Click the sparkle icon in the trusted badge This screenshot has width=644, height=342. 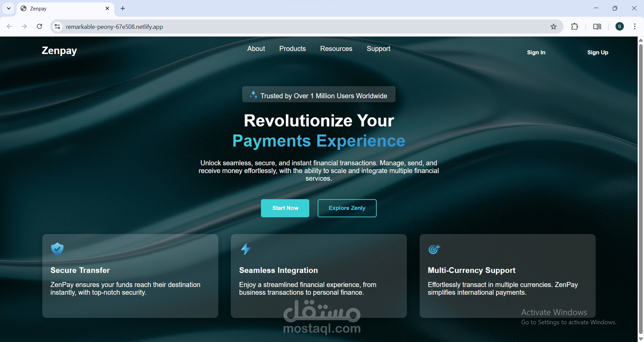(254, 95)
